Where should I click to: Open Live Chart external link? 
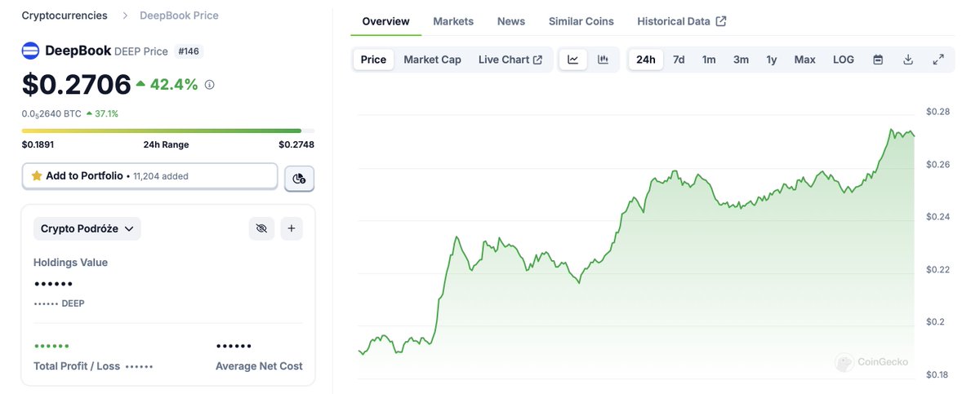click(510, 60)
